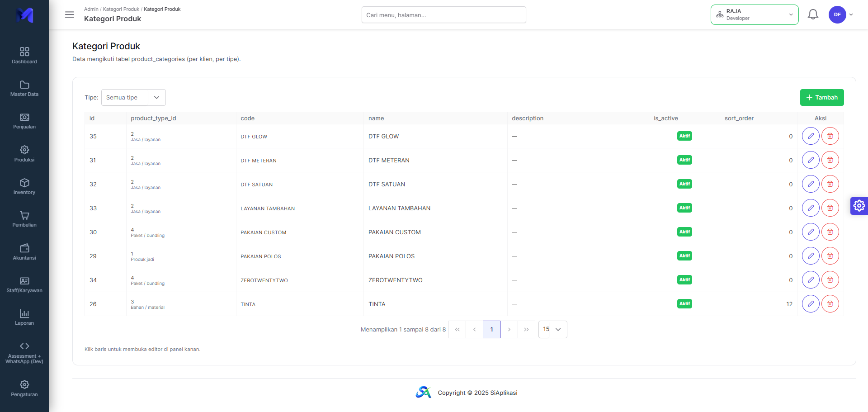This screenshot has width=868, height=412.
Task: Go to next page in pagination
Action: 509,329
